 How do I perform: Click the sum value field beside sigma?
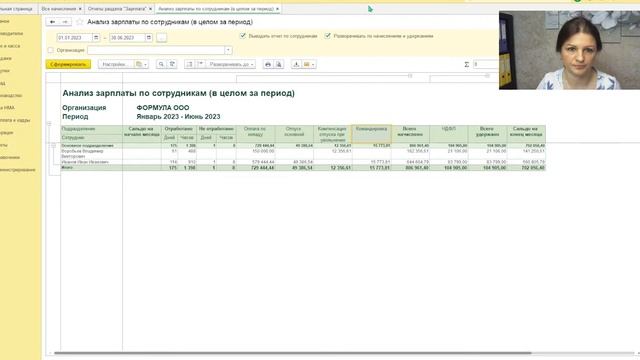[486, 64]
